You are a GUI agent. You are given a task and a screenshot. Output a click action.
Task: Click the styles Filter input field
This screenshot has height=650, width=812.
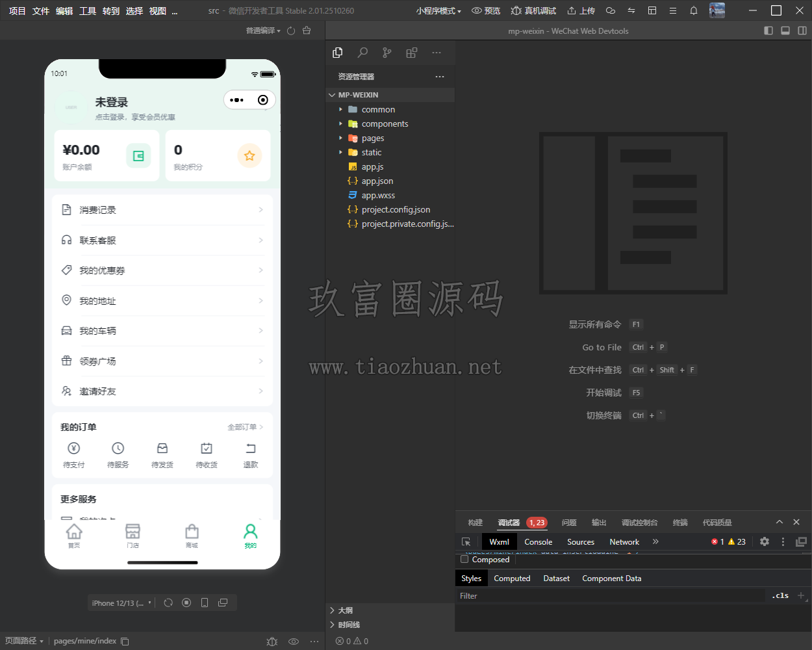click(611, 595)
